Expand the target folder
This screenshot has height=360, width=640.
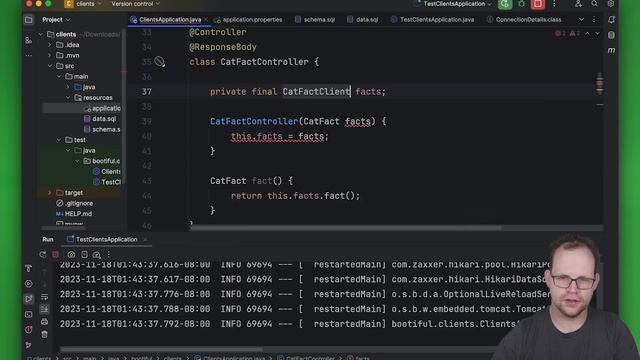50,193
